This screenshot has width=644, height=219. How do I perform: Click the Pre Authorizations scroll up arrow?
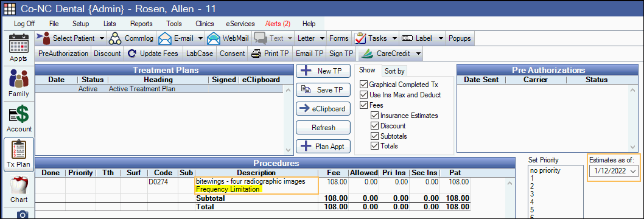click(x=632, y=90)
